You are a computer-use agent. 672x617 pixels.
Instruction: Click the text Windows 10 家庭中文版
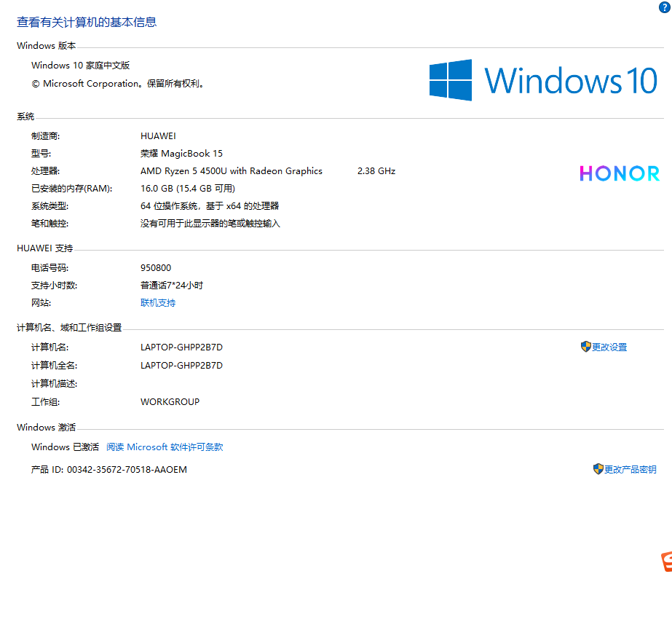point(81,65)
